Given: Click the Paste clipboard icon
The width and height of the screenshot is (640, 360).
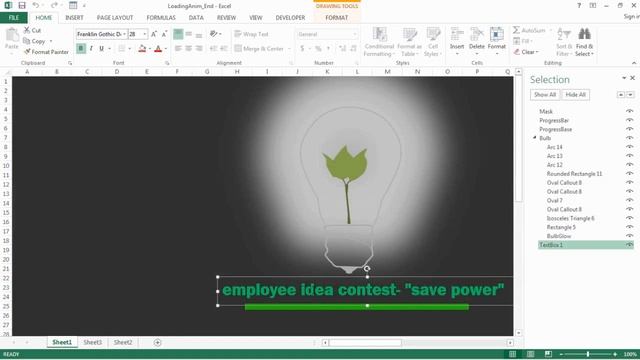Looking at the screenshot, I should [x=12, y=35].
